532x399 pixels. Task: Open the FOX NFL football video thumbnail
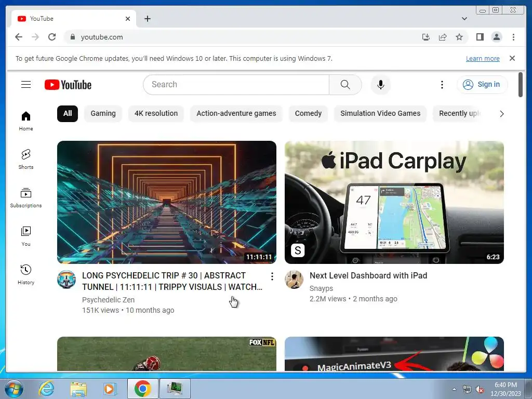(167, 354)
